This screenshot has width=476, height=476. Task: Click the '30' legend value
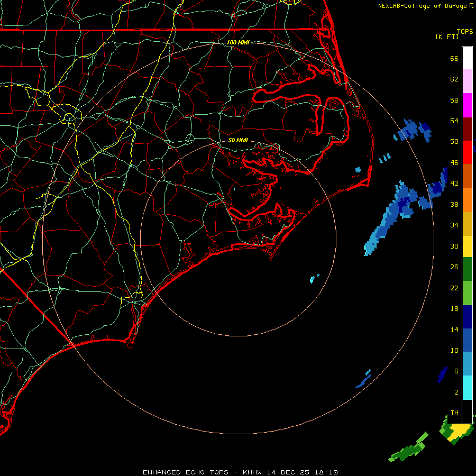coord(454,246)
